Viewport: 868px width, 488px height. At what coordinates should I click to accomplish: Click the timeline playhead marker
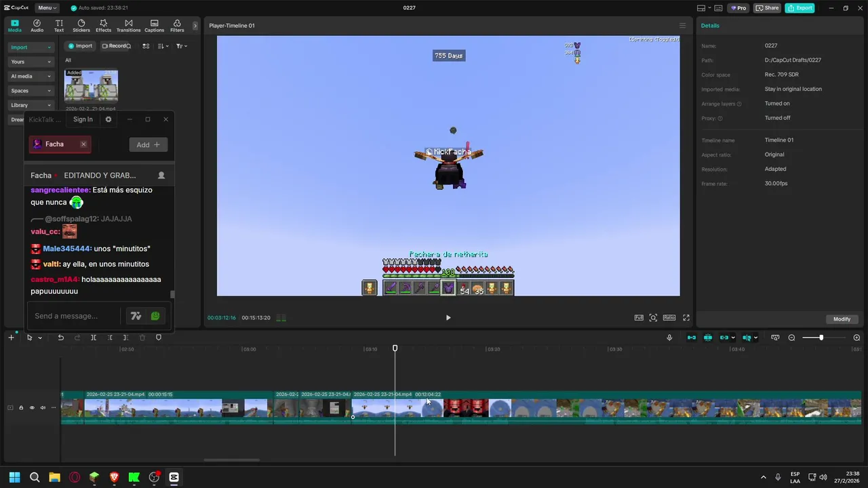[x=395, y=348]
